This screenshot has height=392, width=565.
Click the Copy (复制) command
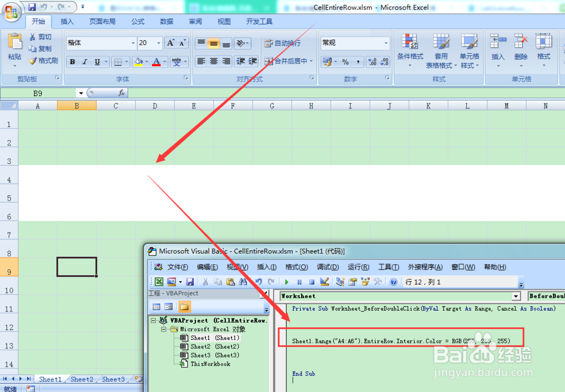pyautogui.click(x=40, y=49)
